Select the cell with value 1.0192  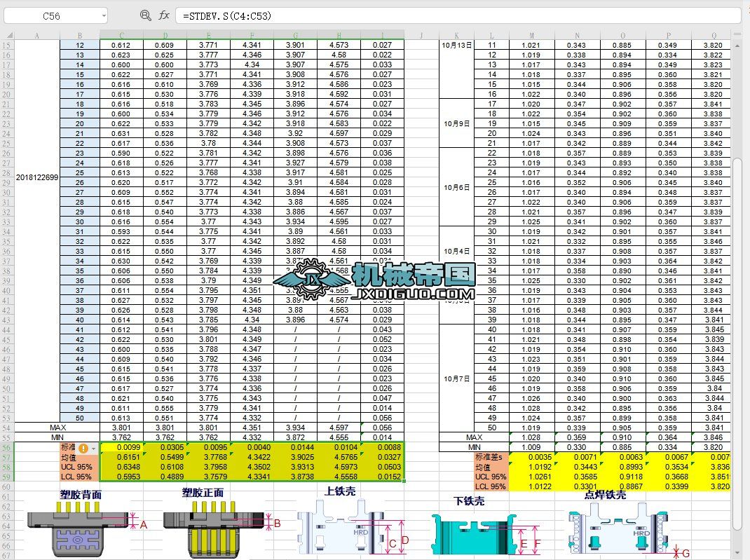point(531,467)
